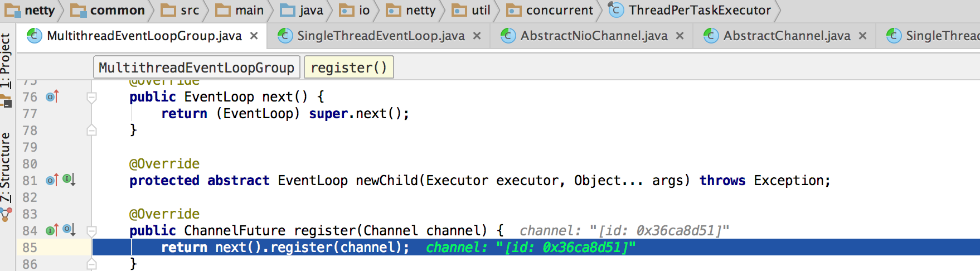Click fold end marker on line 86
Viewport: 980px width, 271px height.
pyautogui.click(x=92, y=264)
